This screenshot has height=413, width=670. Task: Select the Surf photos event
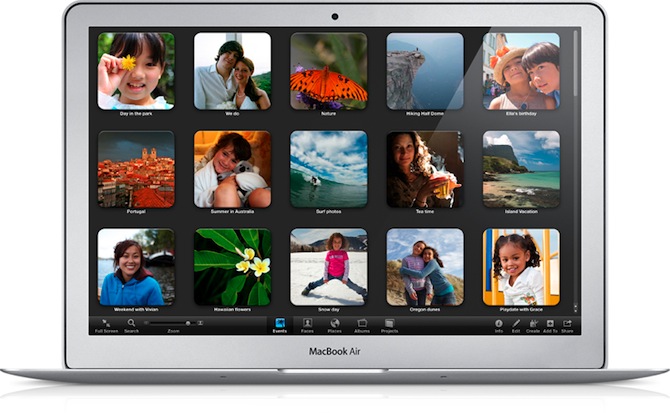(x=329, y=169)
